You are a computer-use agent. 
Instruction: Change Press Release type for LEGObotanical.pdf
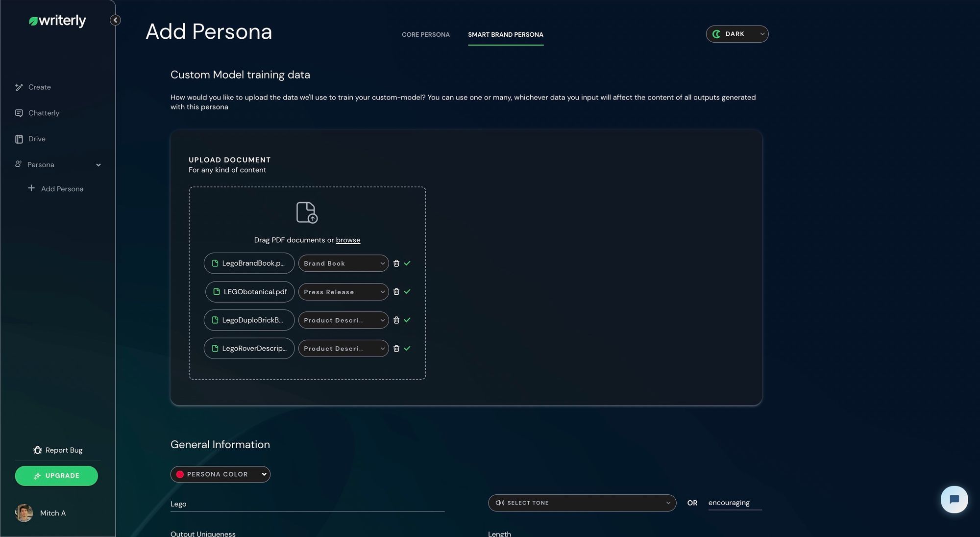(343, 292)
